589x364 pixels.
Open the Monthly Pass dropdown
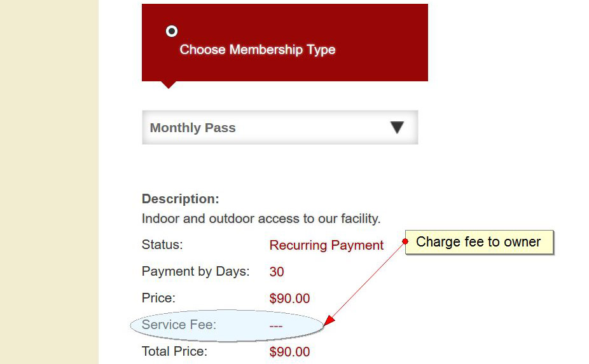click(x=279, y=128)
